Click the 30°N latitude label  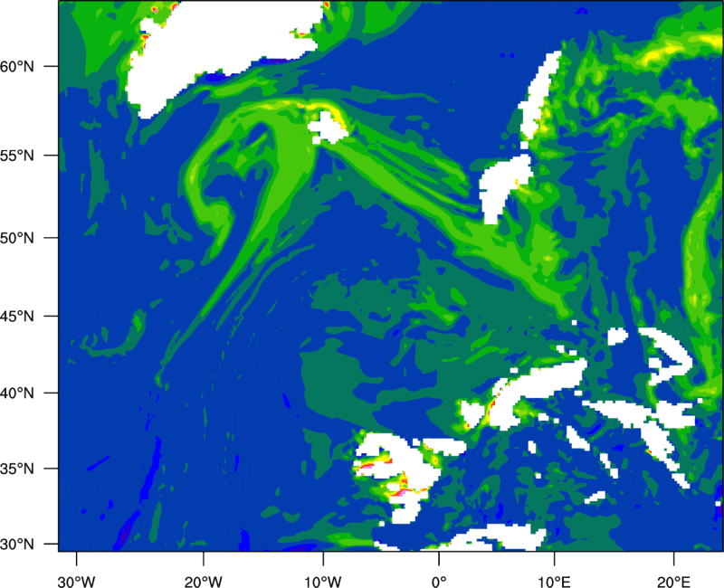coord(17,545)
